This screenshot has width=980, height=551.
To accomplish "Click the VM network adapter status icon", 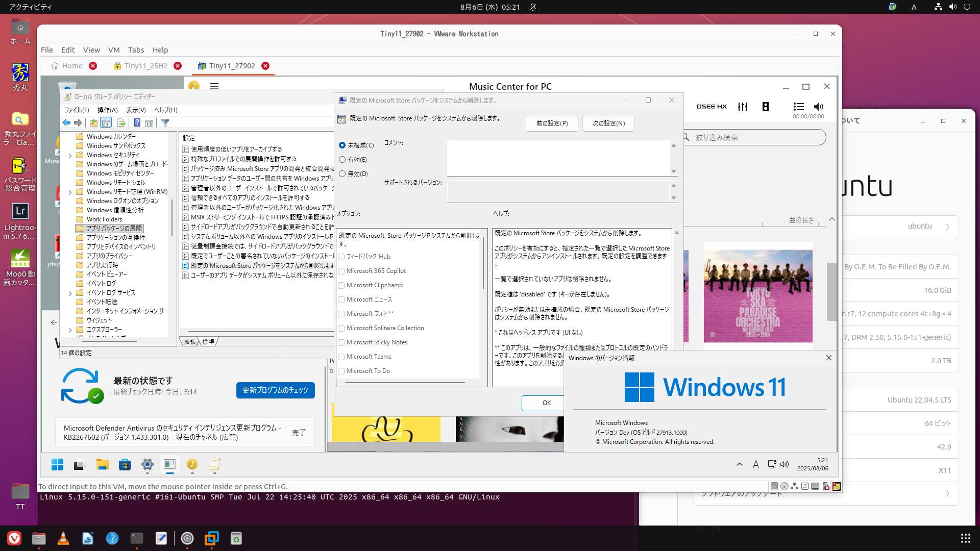I will (x=795, y=486).
